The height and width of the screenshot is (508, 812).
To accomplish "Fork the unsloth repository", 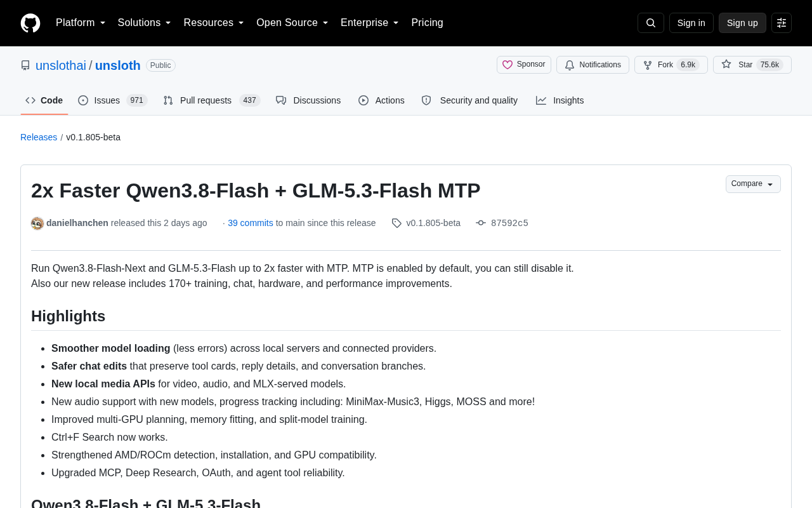I will click(x=671, y=65).
